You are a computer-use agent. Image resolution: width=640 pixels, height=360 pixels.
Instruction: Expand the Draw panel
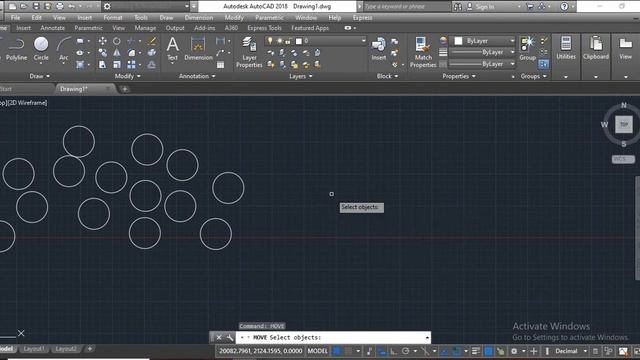point(40,76)
